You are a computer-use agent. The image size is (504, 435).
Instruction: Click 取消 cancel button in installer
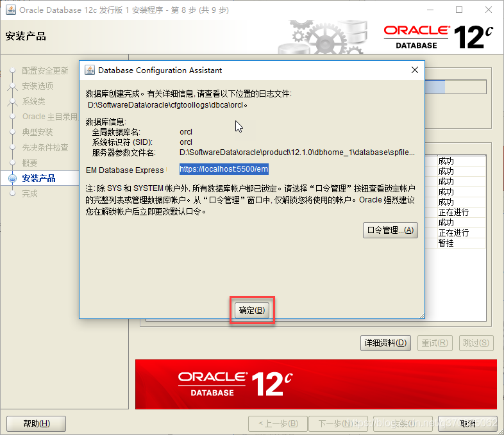click(x=468, y=423)
